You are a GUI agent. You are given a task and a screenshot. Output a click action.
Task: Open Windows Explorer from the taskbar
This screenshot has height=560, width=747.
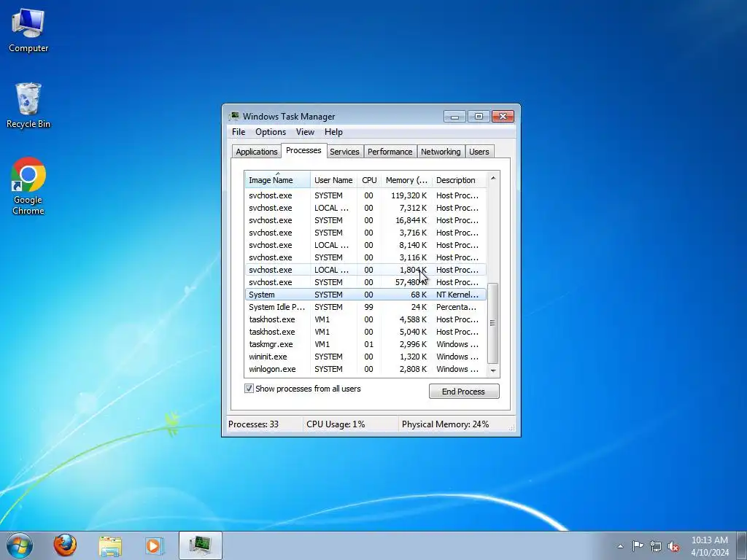coord(110,545)
